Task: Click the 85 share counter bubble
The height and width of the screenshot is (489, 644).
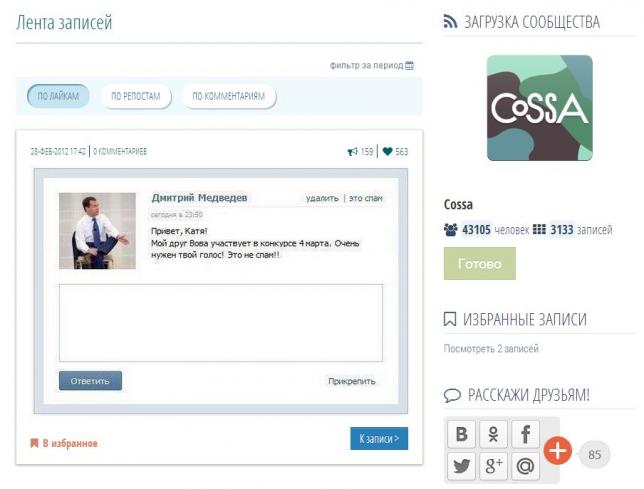Action: [594, 455]
